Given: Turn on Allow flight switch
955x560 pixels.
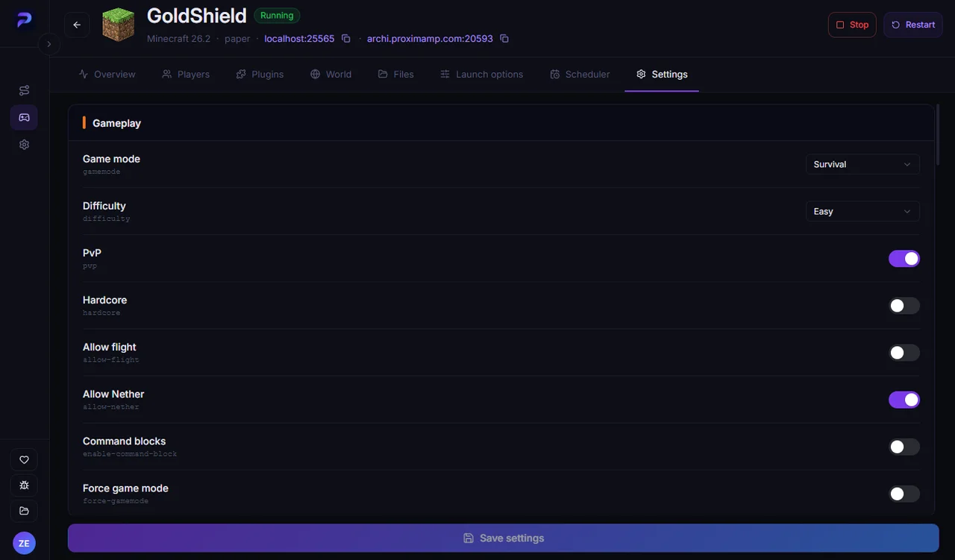Looking at the screenshot, I should click(904, 353).
